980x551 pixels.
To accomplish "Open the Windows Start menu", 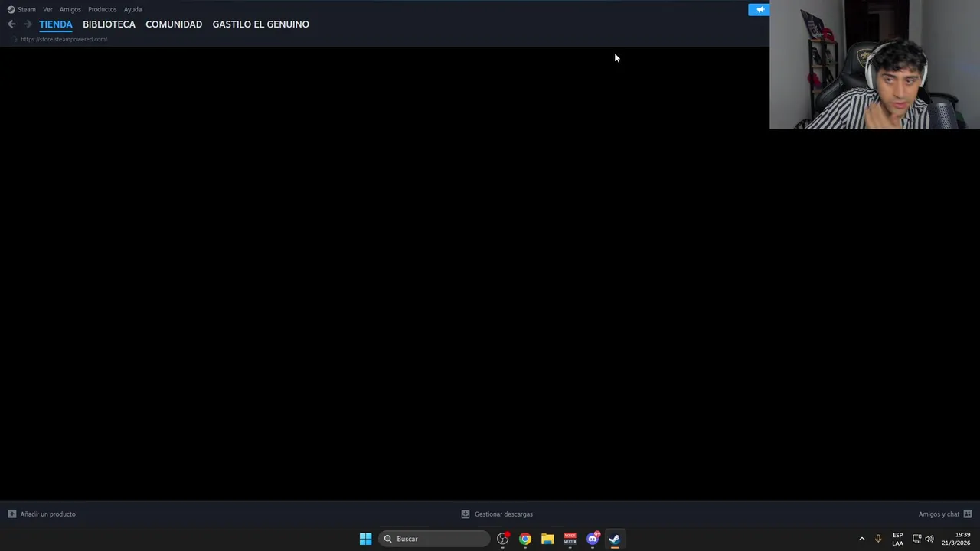I will pos(365,539).
